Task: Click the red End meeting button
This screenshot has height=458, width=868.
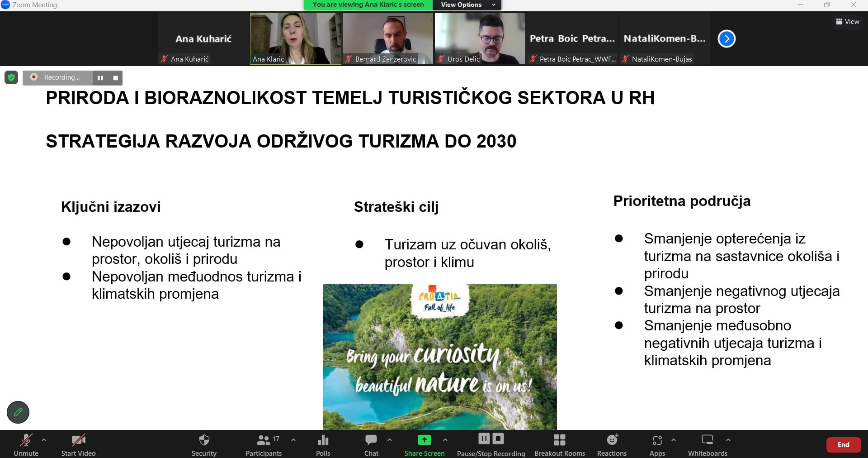Action: (843, 444)
